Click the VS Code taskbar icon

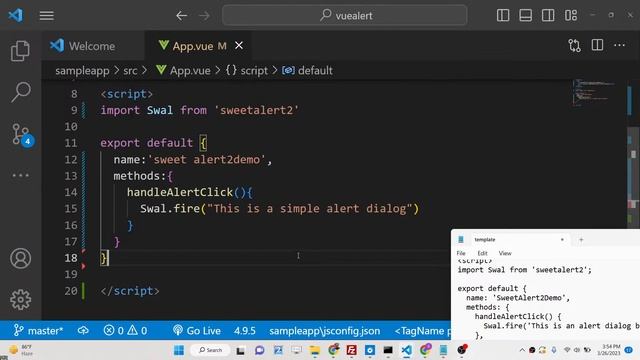(406, 350)
